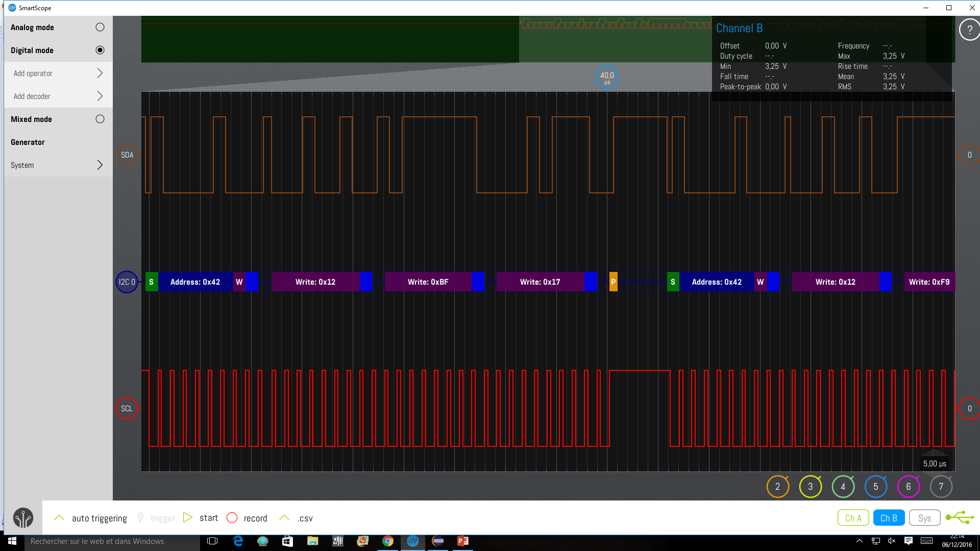The image size is (980, 551).
Task: Open Microsoft Edge from taskbar
Action: coord(238,541)
